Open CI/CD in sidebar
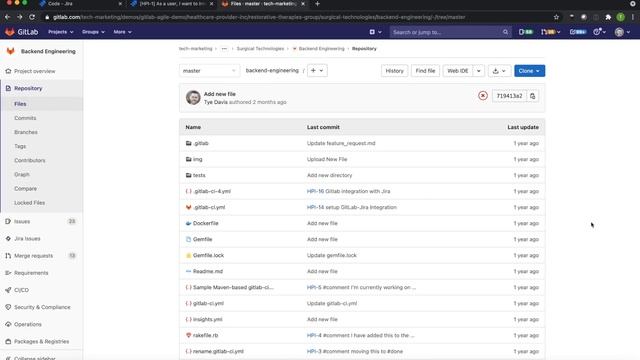The height and width of the screenshot is (360, 640). [x=21, y=290]
